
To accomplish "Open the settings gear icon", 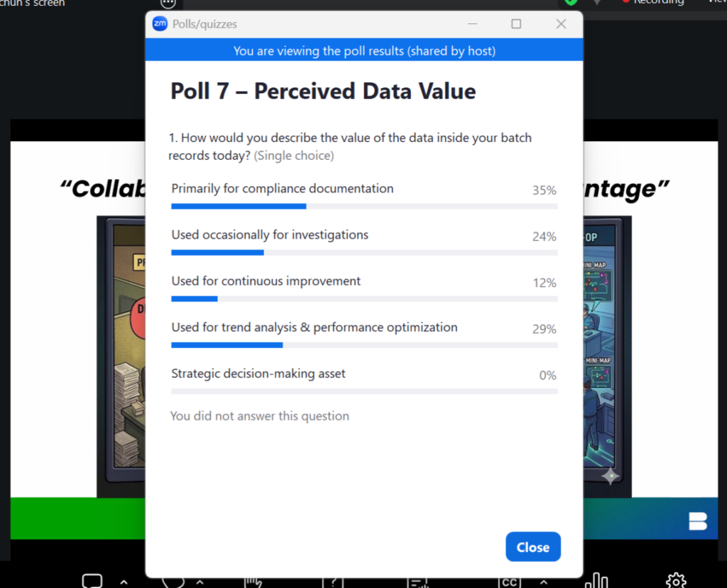I will click(676, 581).
